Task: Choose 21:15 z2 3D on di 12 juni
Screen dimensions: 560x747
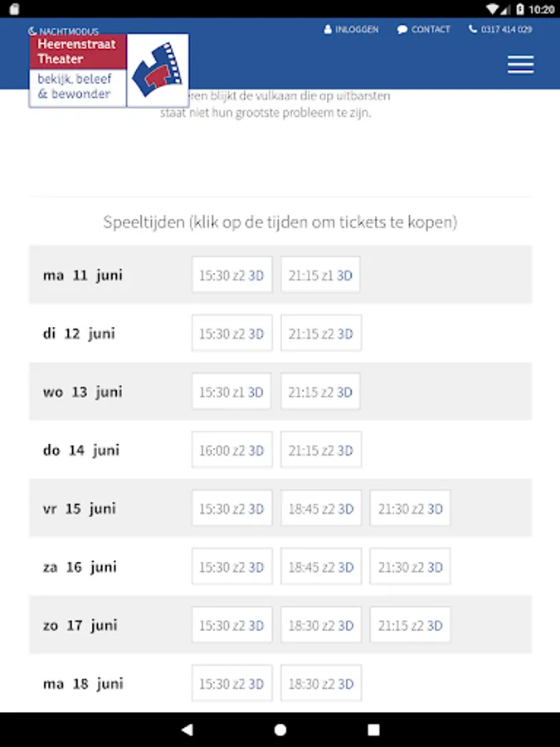Action: point(321,334)
